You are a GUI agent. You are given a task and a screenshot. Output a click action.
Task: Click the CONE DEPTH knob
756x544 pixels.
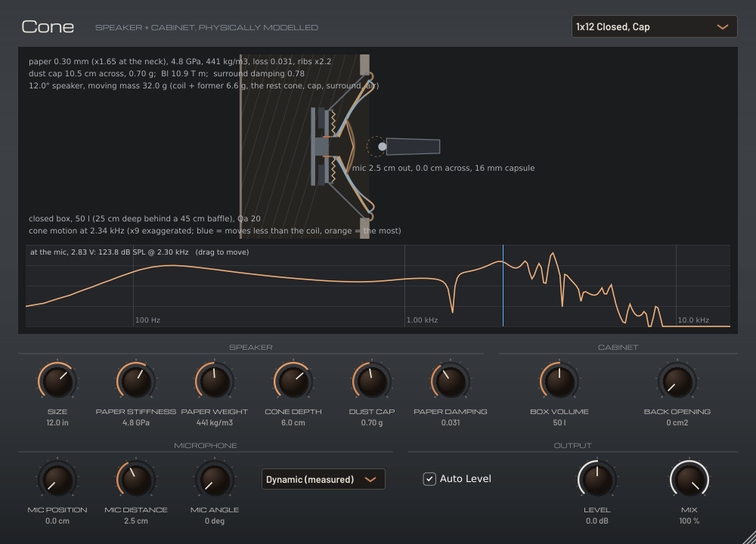(x=293, y=381)
